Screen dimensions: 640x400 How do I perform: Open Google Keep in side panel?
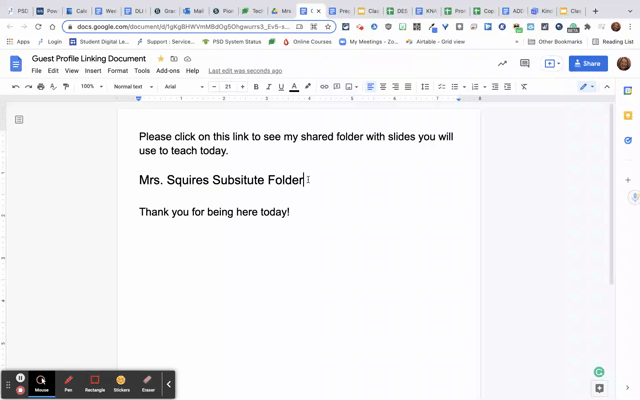628,116
